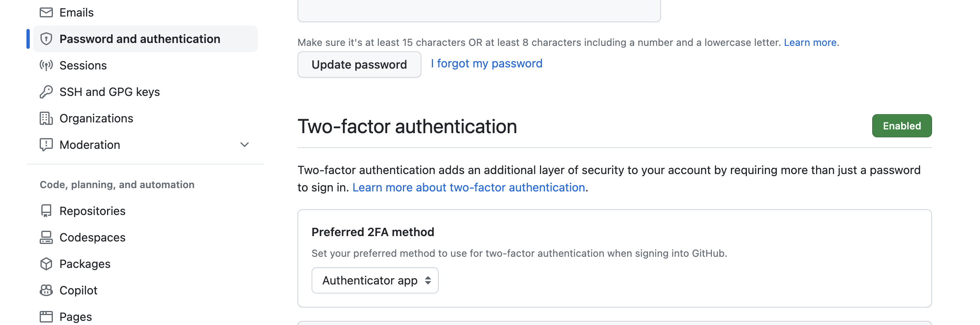The image size is (980, 325).
Task: Click the Repositories repo icon
Action: coord(46,211)
